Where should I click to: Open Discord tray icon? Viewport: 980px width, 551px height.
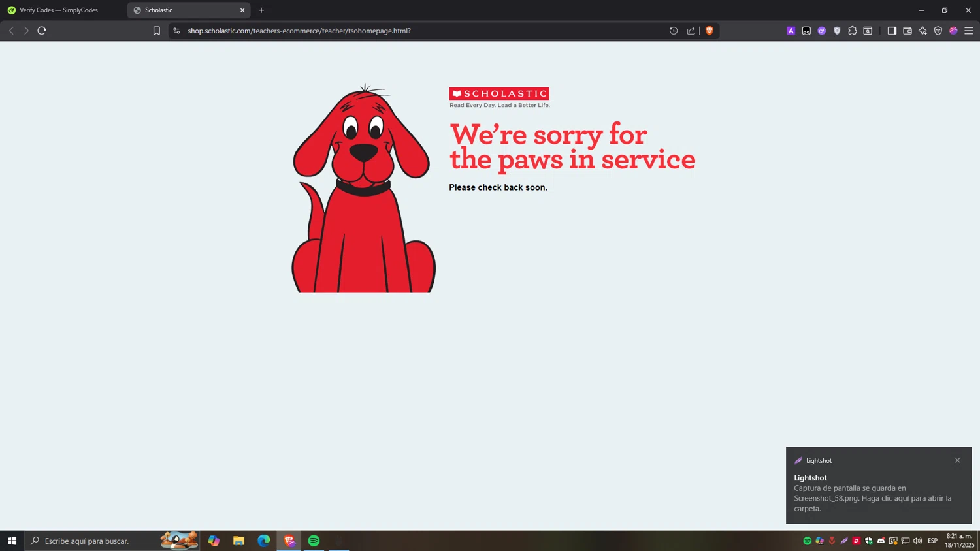(881, 541)
